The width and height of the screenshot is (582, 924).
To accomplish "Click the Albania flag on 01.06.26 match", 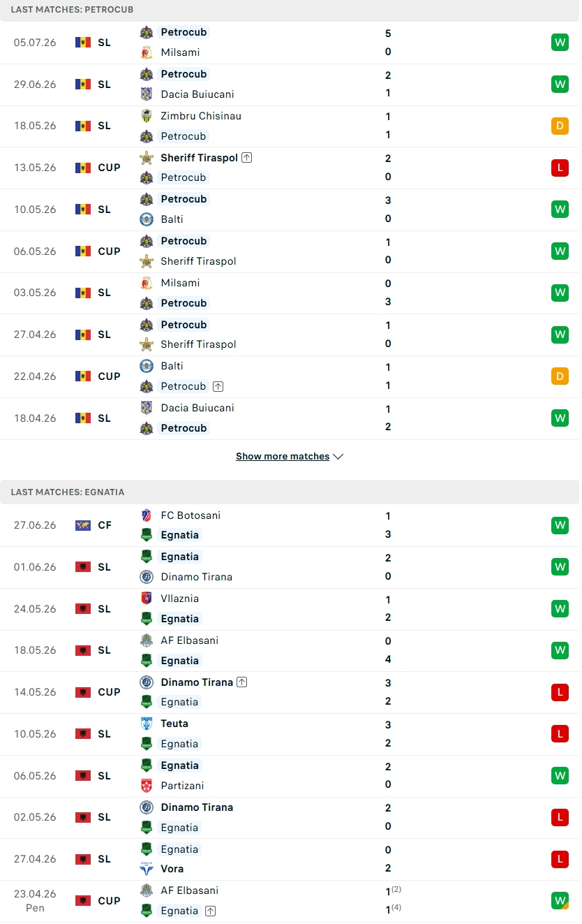I will click(x=83, y=567).
